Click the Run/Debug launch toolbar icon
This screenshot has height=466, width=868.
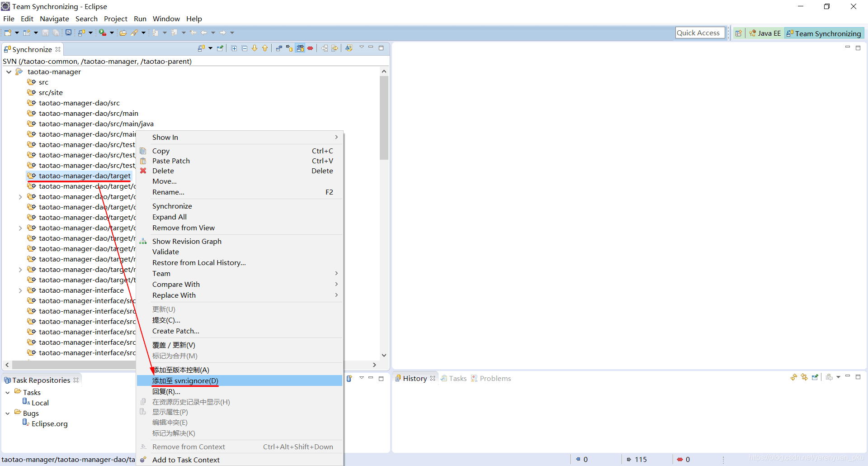tap(103, 33)
